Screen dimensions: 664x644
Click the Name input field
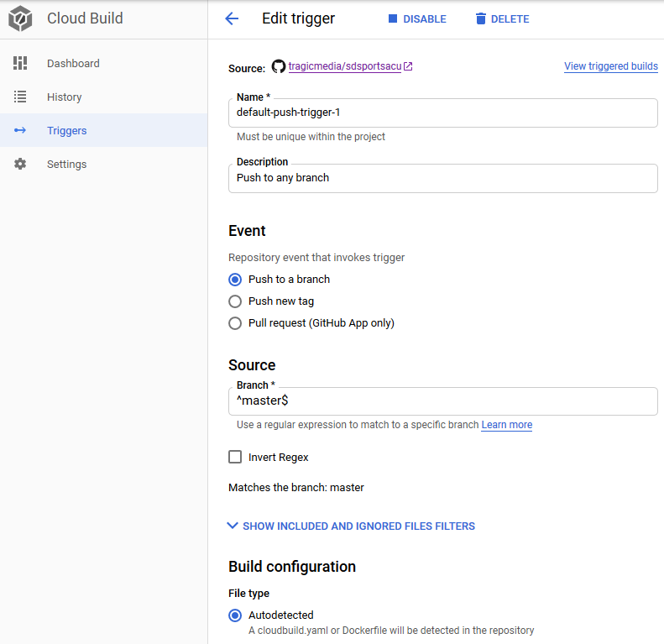click(443, 113)
